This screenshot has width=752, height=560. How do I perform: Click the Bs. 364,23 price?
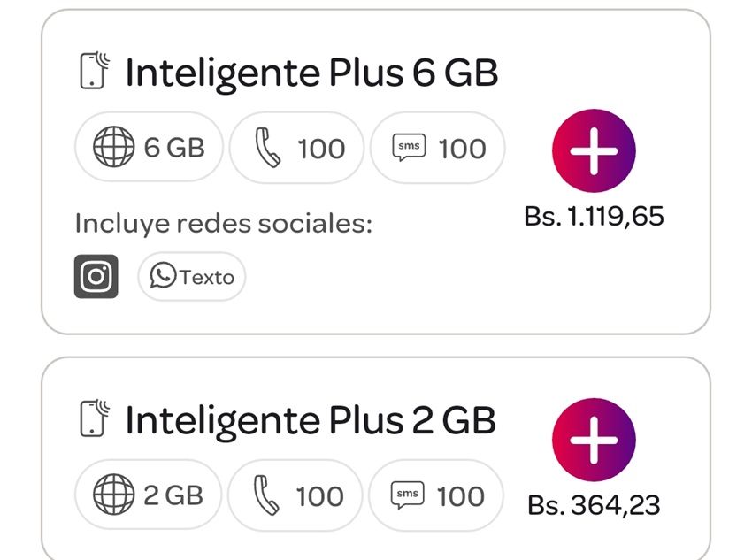point(594,505)
